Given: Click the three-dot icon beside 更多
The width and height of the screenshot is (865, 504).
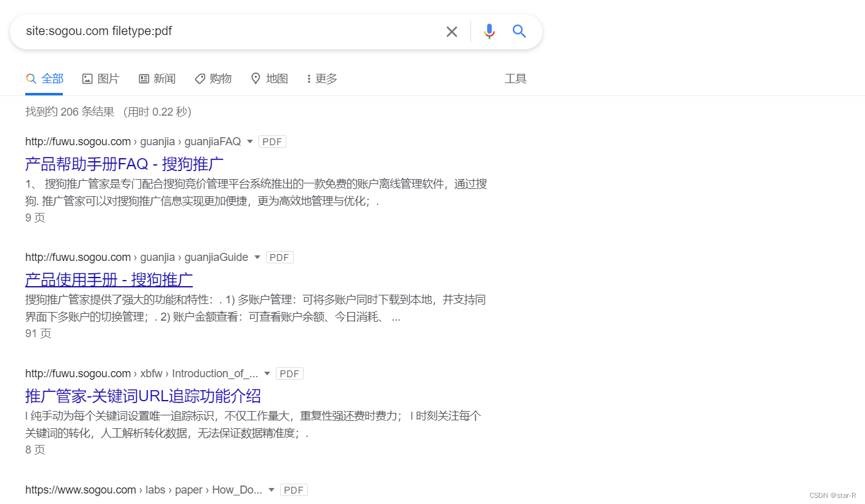Looking at the screenshot, I should [309, 79].
